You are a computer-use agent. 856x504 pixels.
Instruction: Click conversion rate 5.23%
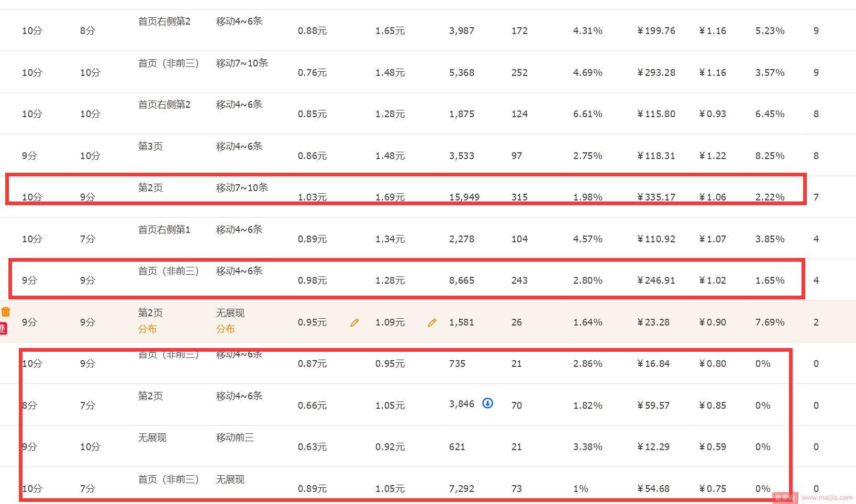coord(770,31)
